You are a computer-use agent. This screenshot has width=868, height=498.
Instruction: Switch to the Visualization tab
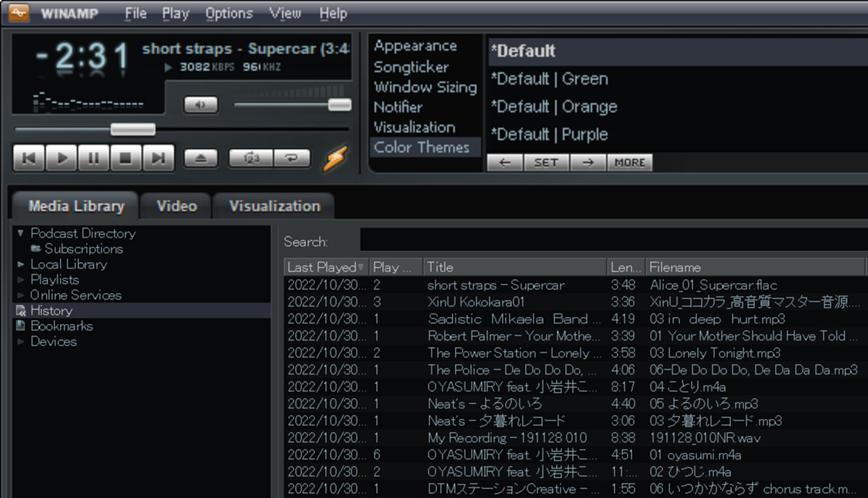click(x=274, y=206)
